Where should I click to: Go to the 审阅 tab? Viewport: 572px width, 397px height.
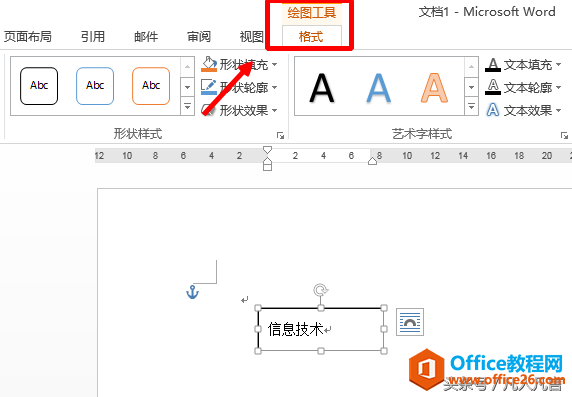tap(199, 36)
